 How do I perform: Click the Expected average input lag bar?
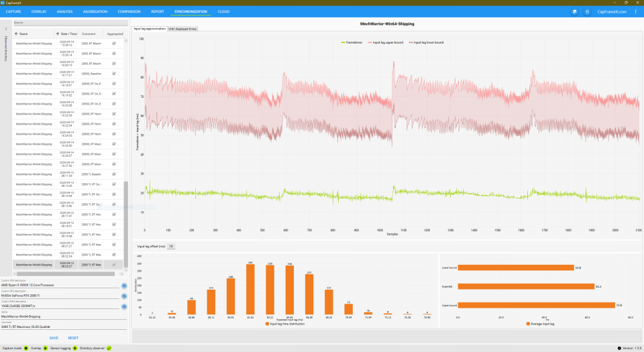(526, 286)
